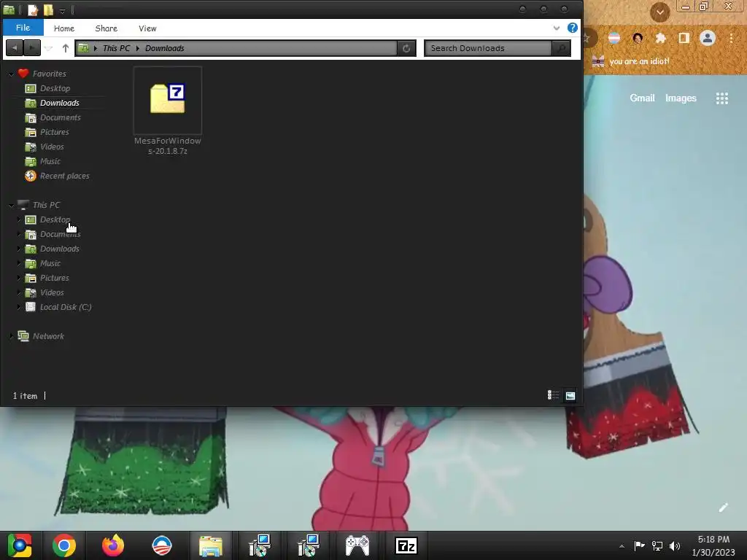Viewport: 747px width, 560px height.
Task: Open Images link in Chrome window
Action: [681, 98]
